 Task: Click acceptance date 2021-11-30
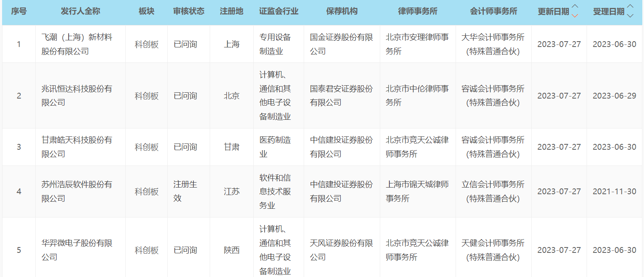[x=614, y=191]
